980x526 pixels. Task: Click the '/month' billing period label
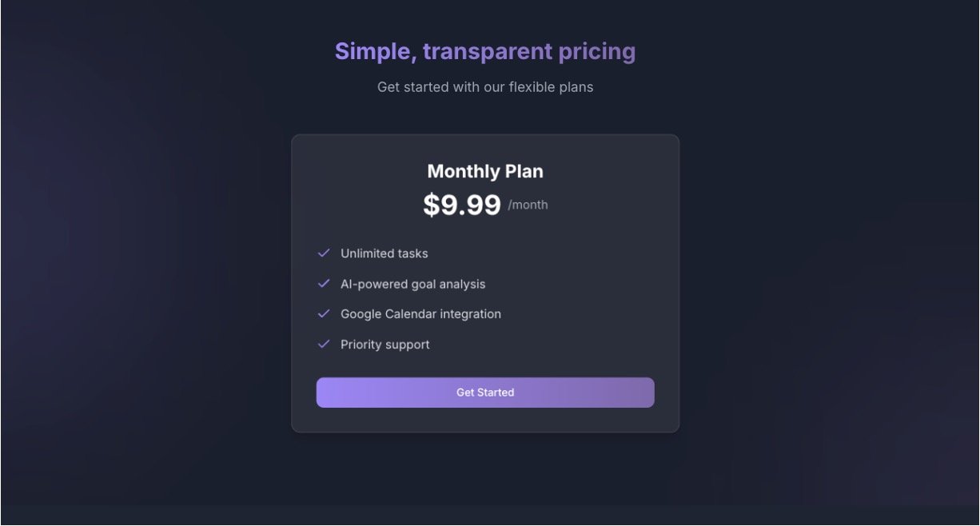tap(528, 205)
